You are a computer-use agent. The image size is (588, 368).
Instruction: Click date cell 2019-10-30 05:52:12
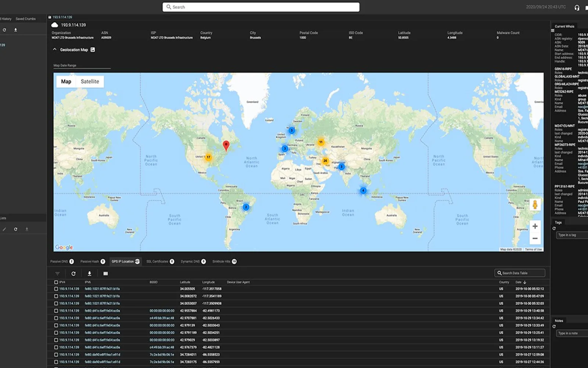pos(530,289)
